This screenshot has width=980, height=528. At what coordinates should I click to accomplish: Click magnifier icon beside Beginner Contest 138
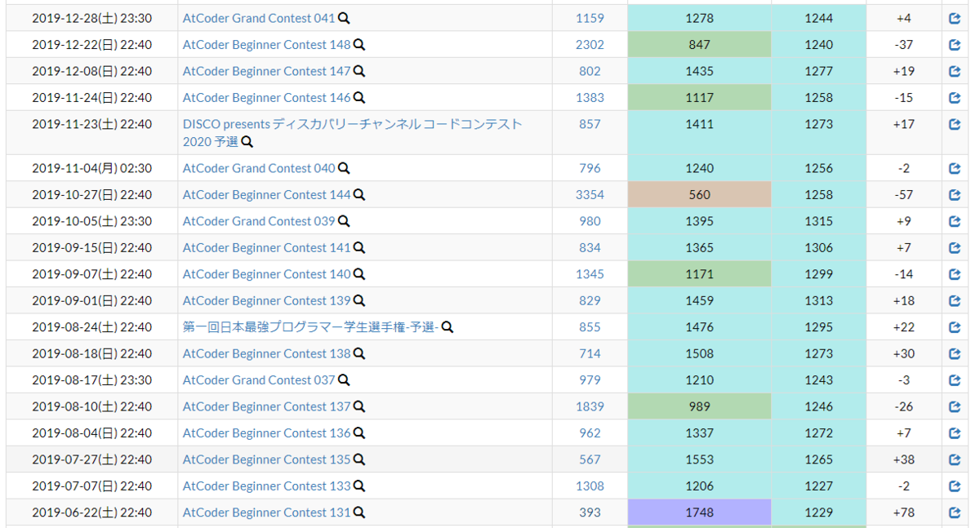[359, 354]
